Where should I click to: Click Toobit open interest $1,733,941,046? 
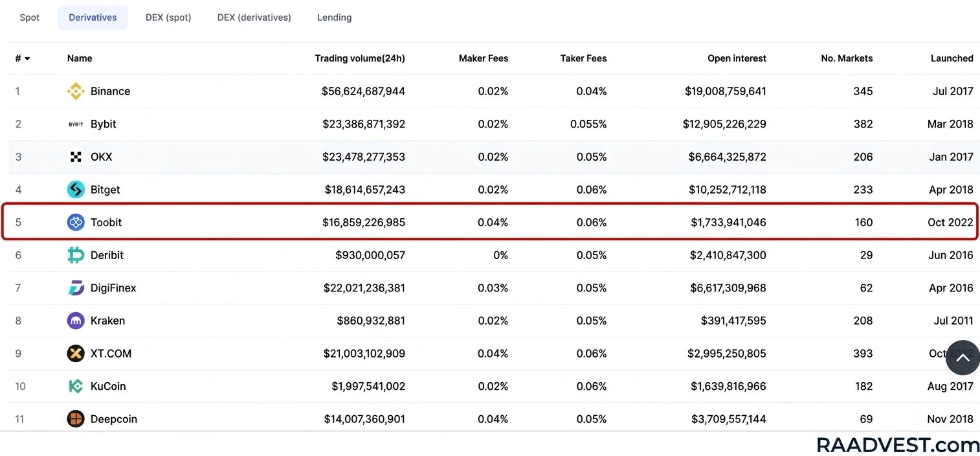pos(728,222)
